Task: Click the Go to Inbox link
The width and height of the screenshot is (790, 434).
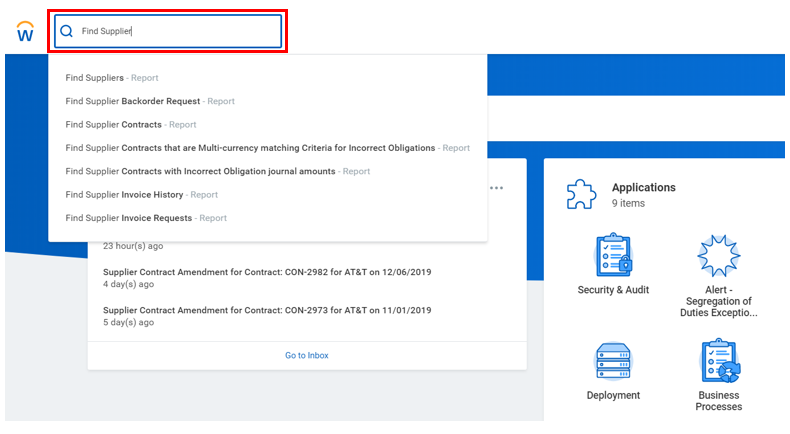Action: point(306,355)
